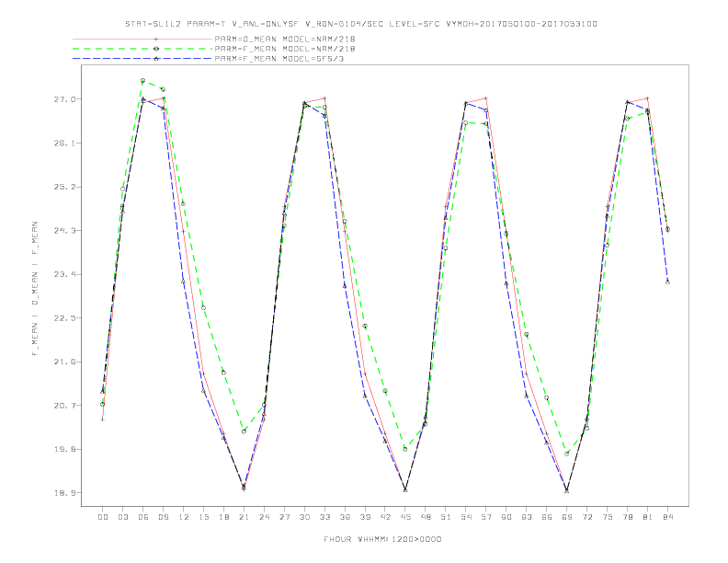The height and width of the screenshot is (563, 728).
Task: Click x-axis tick label '24'
Action: point(264,517)
